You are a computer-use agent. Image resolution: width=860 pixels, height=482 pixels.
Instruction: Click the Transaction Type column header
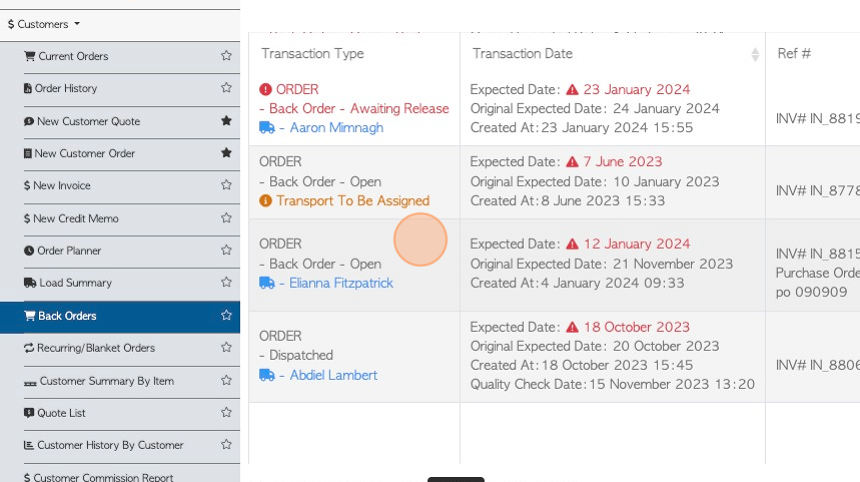(x=312, y=54)
